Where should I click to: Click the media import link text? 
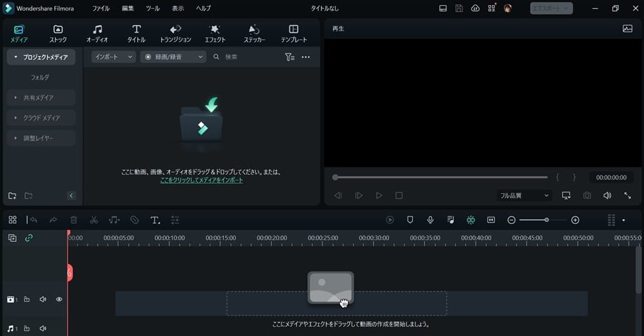click(202, 180)
